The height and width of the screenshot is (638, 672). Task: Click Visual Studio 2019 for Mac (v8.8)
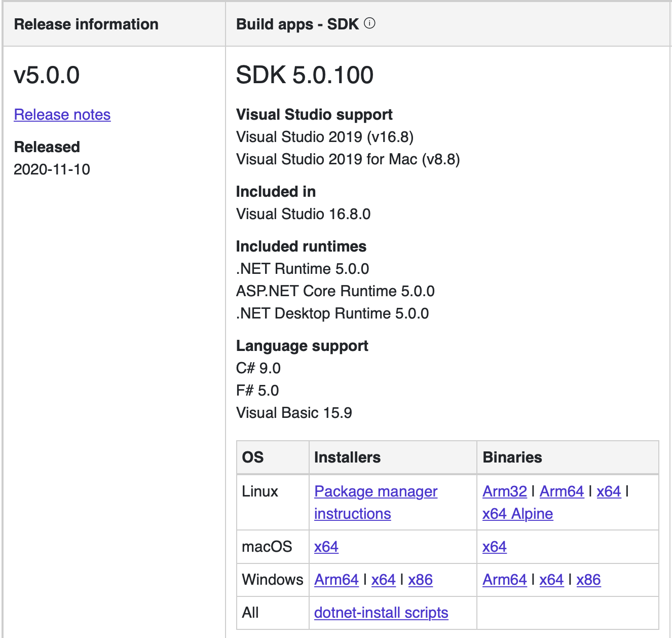pyautogui.click(x=348, y=159)
